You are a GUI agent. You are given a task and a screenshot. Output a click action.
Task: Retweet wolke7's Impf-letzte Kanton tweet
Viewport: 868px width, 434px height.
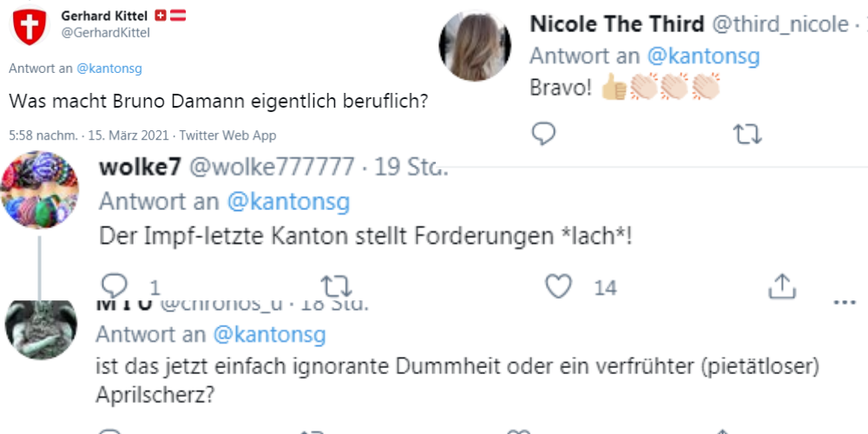pos(336,286)
